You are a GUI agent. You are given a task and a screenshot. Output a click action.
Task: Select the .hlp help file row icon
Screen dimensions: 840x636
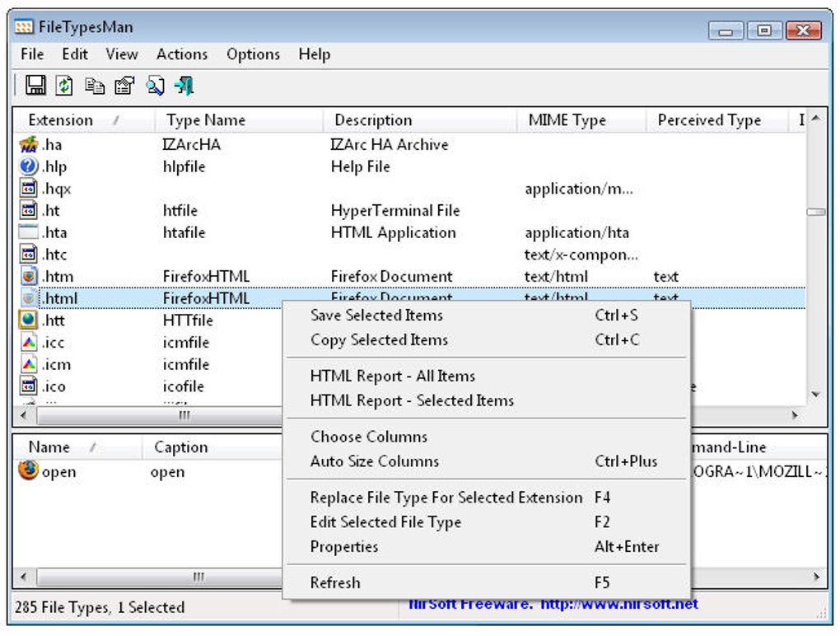tap(29, 166)
